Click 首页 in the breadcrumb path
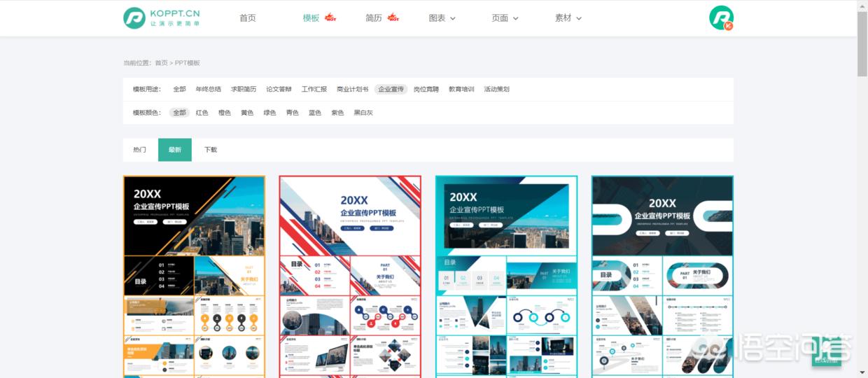This screenshot has height=378, width=868. 161,63
